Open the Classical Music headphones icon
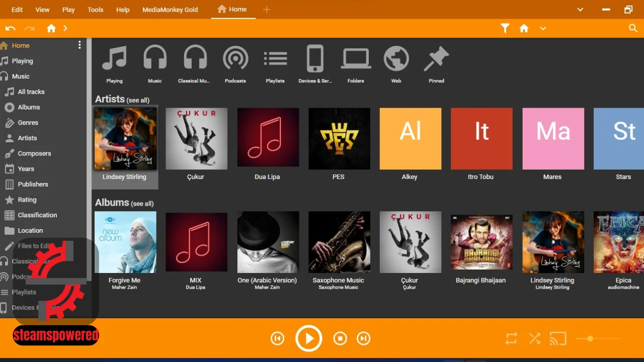 pos(195,58)
